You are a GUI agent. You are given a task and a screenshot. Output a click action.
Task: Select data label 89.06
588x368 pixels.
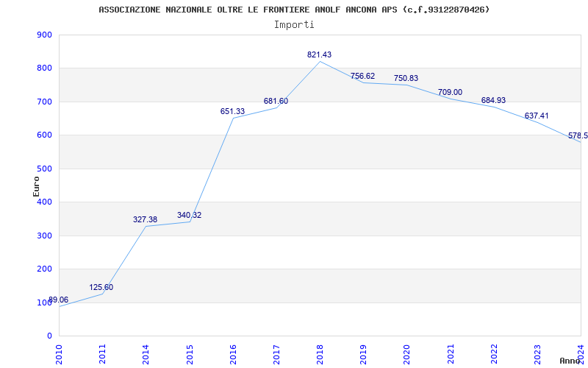59,300
